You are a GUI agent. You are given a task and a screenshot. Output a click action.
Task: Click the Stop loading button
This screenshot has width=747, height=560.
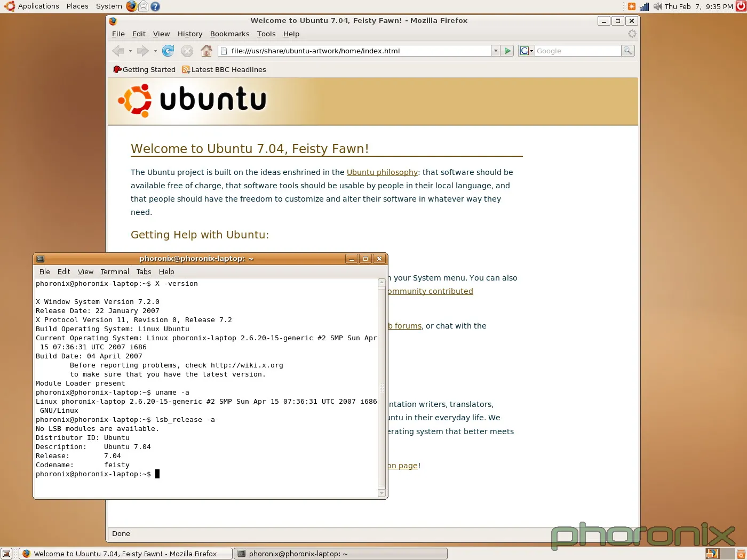click(187, 51)
